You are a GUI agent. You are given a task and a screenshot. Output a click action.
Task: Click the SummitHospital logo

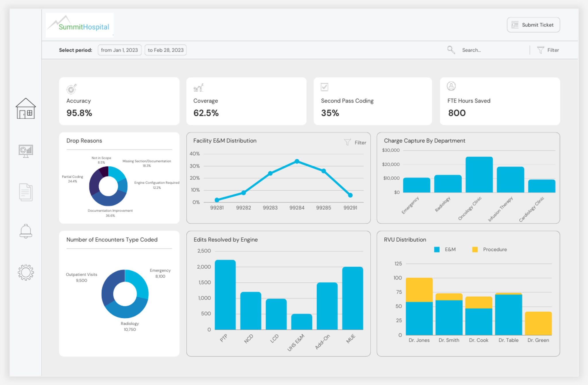pyautogui.click(x=80, y=25)
